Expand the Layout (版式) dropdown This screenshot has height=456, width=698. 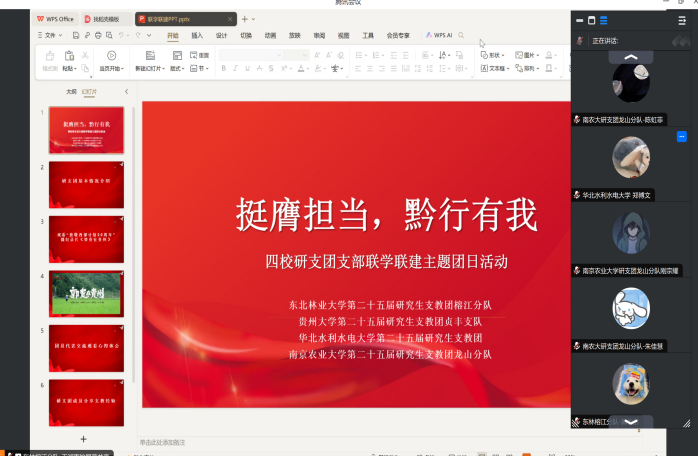coord(177,69)
